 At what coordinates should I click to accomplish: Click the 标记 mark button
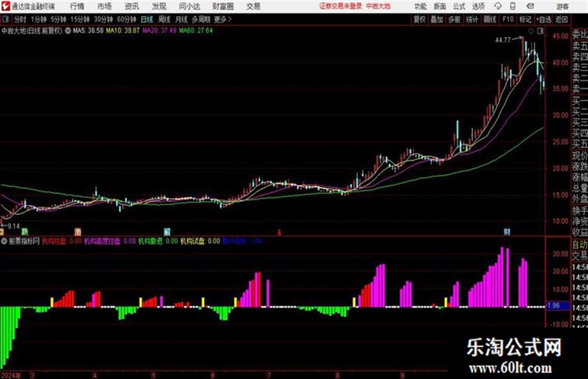coord(525,19)
